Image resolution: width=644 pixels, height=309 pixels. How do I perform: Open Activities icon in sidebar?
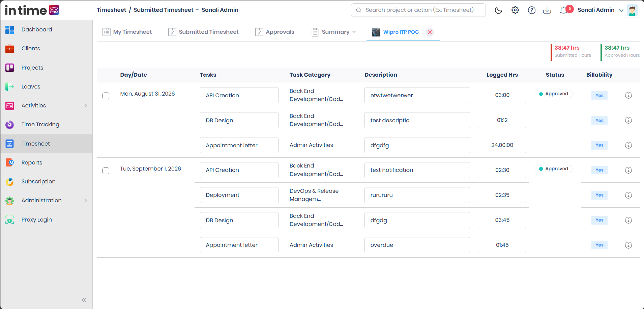(x=10, y=106)
